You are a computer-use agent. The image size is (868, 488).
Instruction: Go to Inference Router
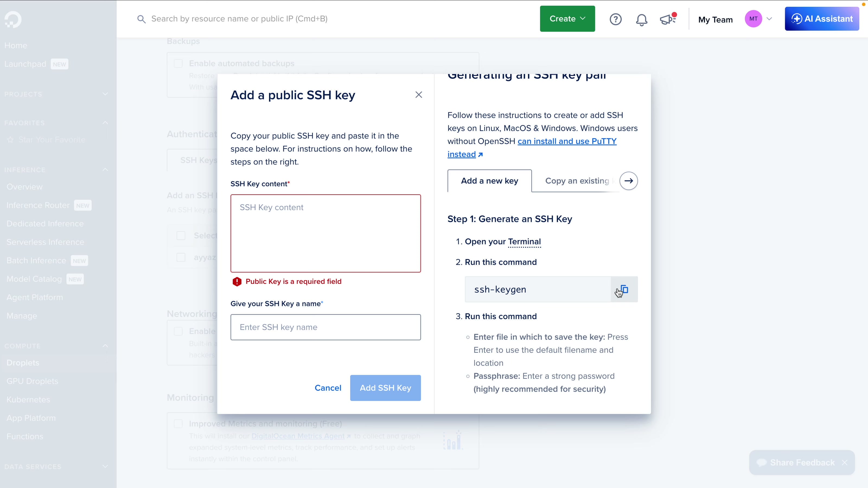pyautogui.click(x=38, y=205)
